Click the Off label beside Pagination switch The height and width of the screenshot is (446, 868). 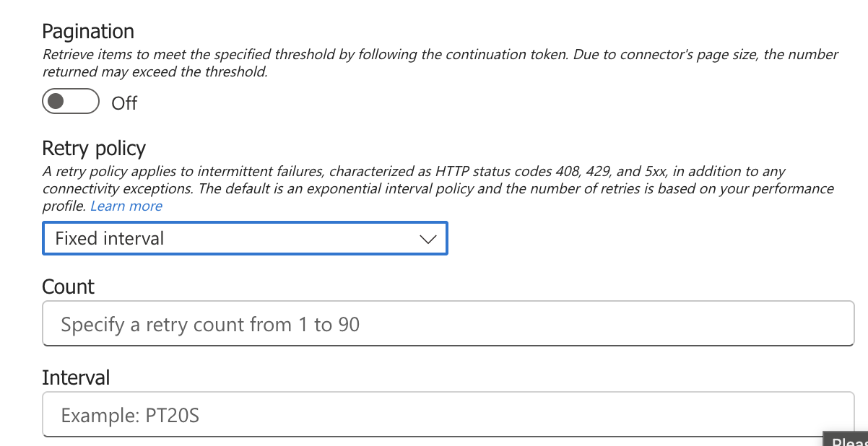[124, 103]
